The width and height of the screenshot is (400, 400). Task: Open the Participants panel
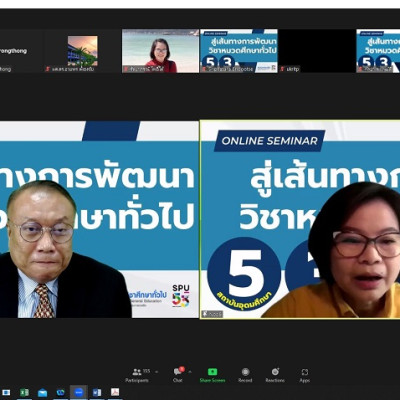click(137, 375)
